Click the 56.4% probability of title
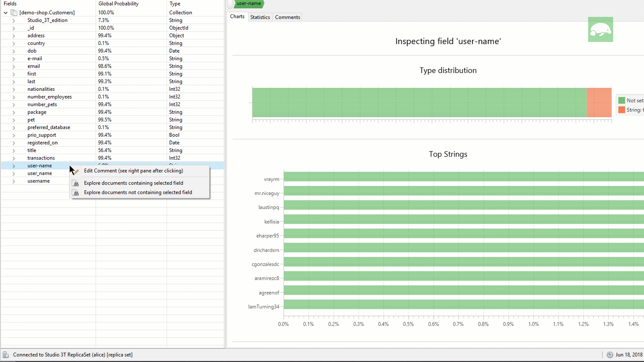The width and height of the screenshot is (644, 362). click(x=105, y=150)
